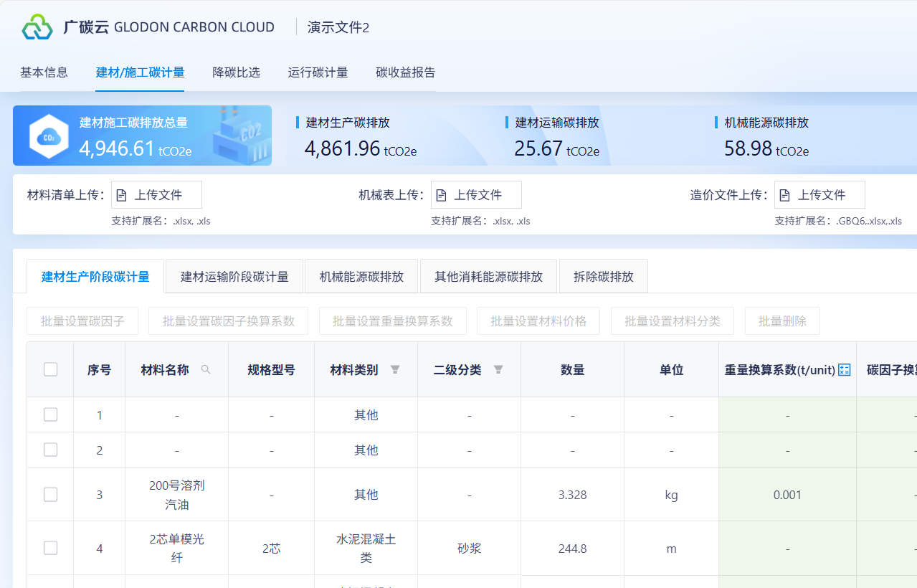Click the 0.001 weight coefficient cell
This screenshot has height=588, width=917.
pos(787,495)
